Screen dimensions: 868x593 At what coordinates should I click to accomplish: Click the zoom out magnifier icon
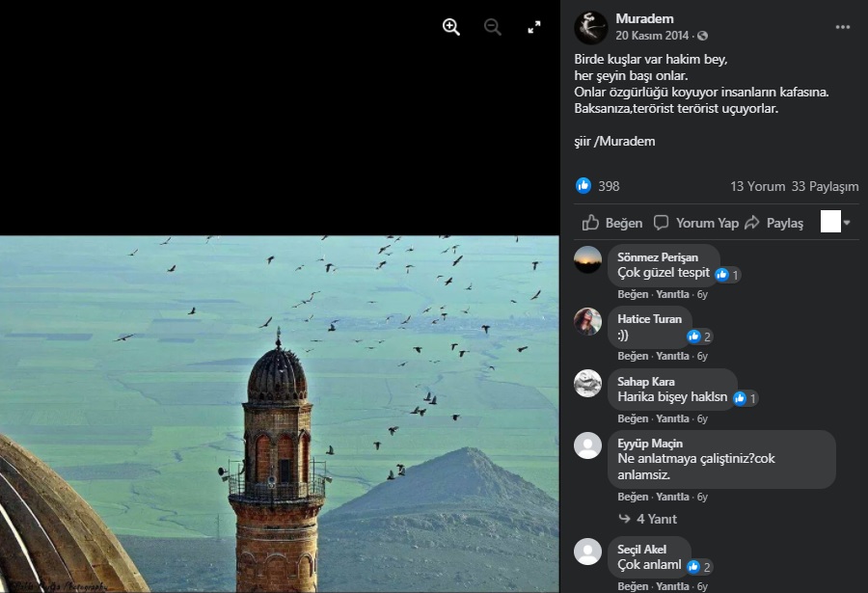point(493,27)
